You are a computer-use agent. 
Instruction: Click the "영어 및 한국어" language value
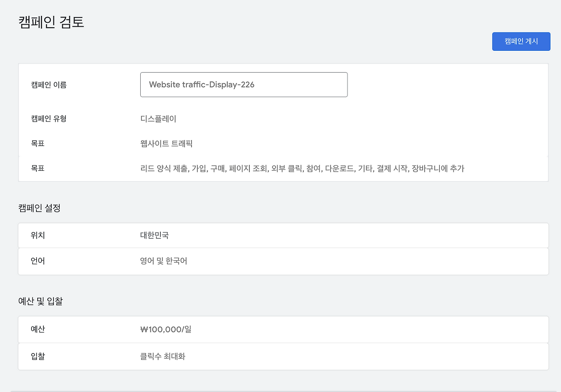[x=163, y=261]
